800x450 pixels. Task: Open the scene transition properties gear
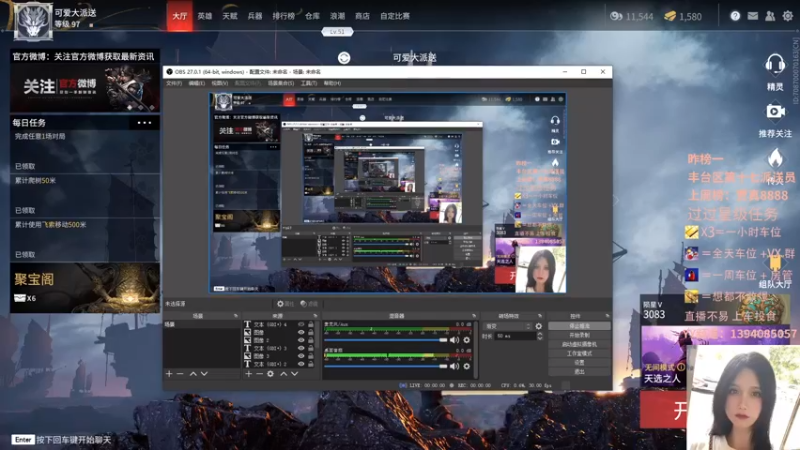(x=539, y=326)
